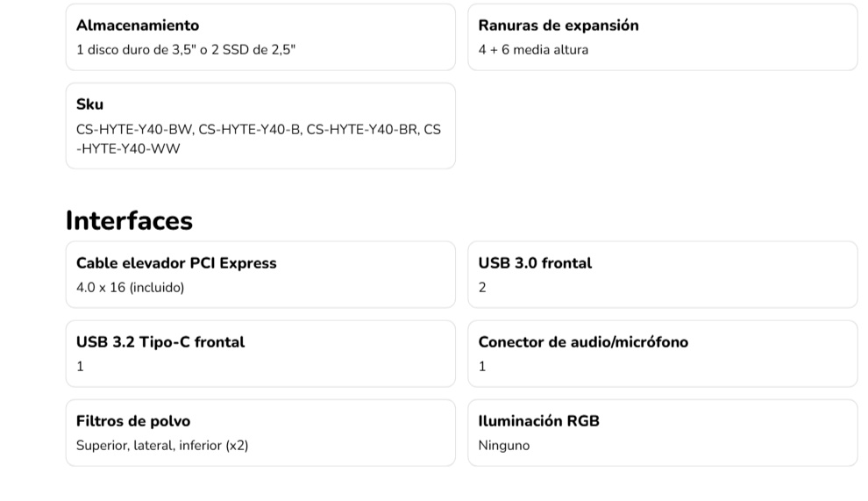Click the Almacenamiento card title
The height and width of the screenshot is (501, 868).
(138, 25)
